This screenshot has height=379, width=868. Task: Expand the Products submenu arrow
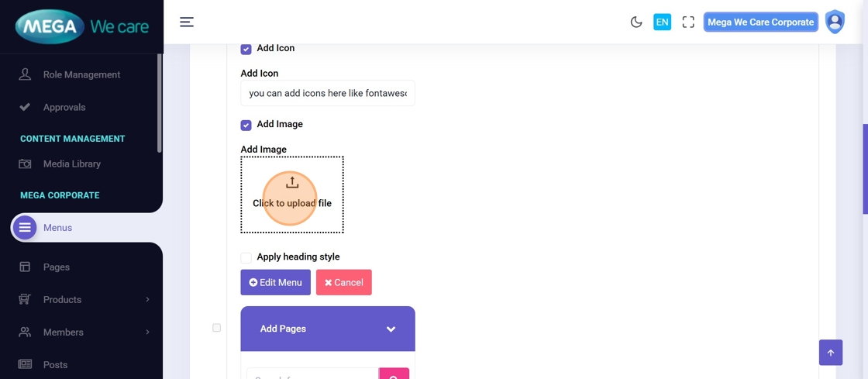pos(147,299)
